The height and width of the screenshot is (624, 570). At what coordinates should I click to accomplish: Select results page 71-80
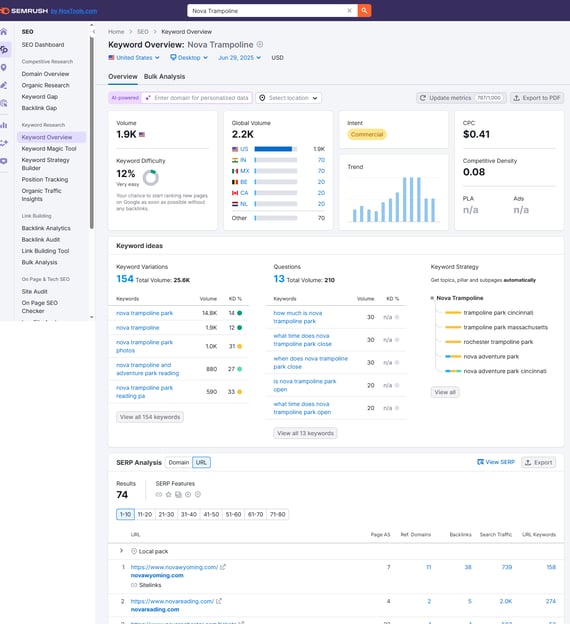[277, 514]
